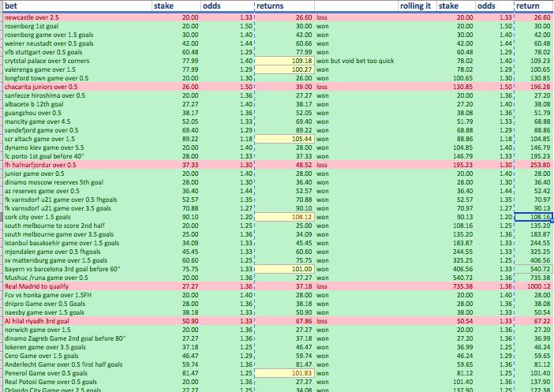Image resolution: width=554 pixels, height=392 pixels.
Task: Select "dnipro Game over 0.5 Goals" cell
Action: (77, 304)
